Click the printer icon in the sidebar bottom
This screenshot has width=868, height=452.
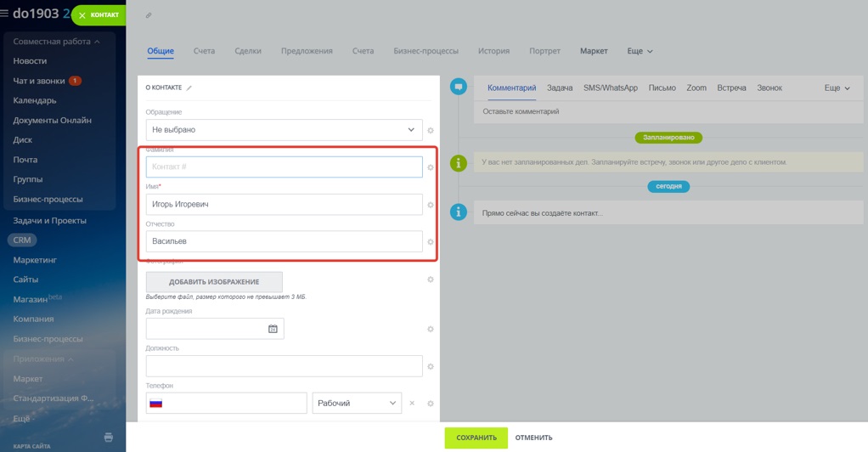tap(109, 438)
